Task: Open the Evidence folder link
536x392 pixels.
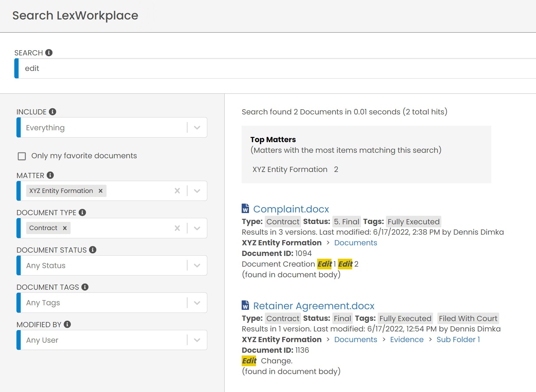Action: 407,340
